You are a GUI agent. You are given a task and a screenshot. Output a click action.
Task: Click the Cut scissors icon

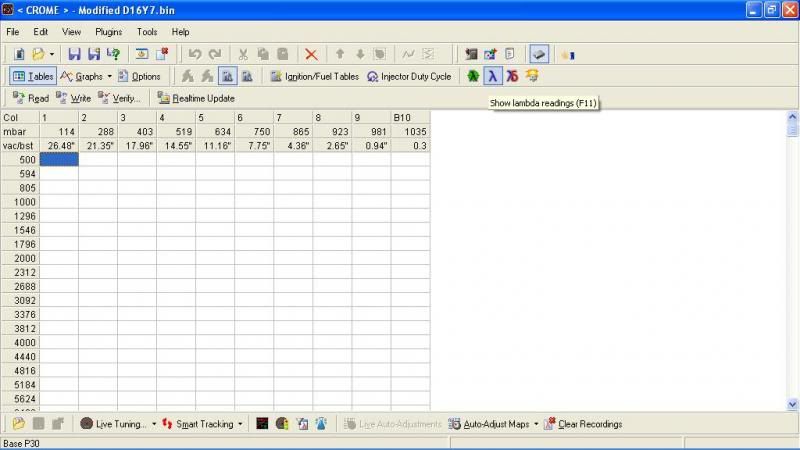tap(242, 54)
